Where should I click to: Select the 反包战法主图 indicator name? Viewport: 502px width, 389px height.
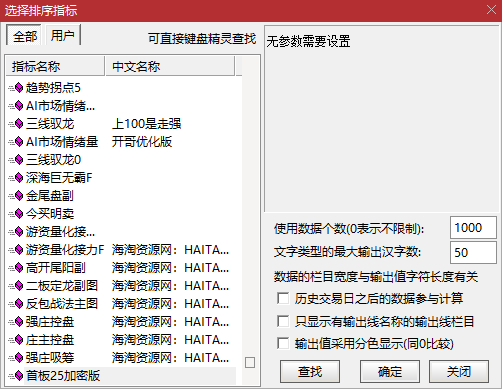coord(62,304)
